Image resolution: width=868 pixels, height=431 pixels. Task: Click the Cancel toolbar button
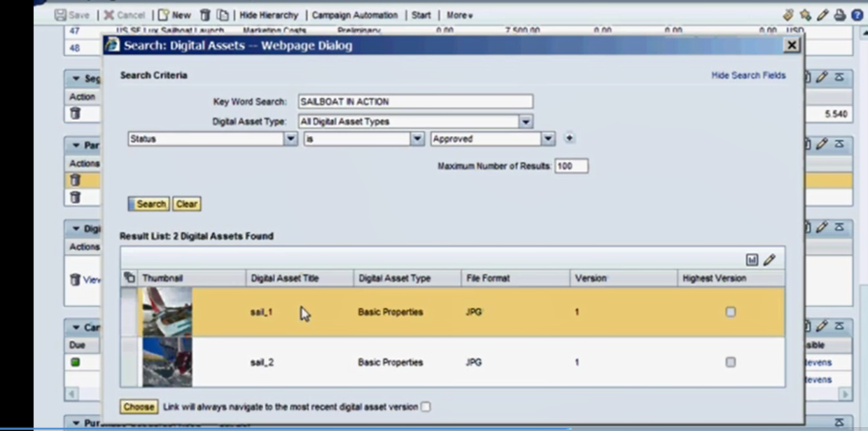point(125,15)
